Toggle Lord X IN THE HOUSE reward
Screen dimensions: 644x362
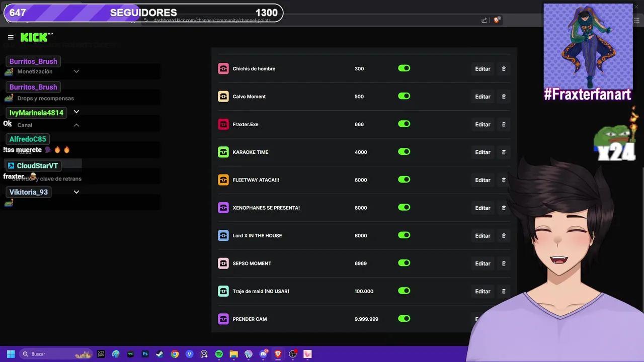pyautogui.click(x=404, y=235)
